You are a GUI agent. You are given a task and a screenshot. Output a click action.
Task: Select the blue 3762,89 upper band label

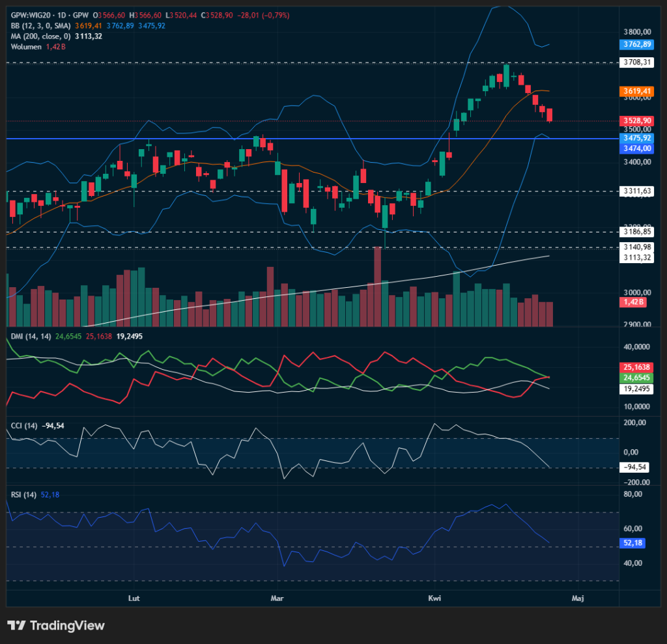pos(637,44)
